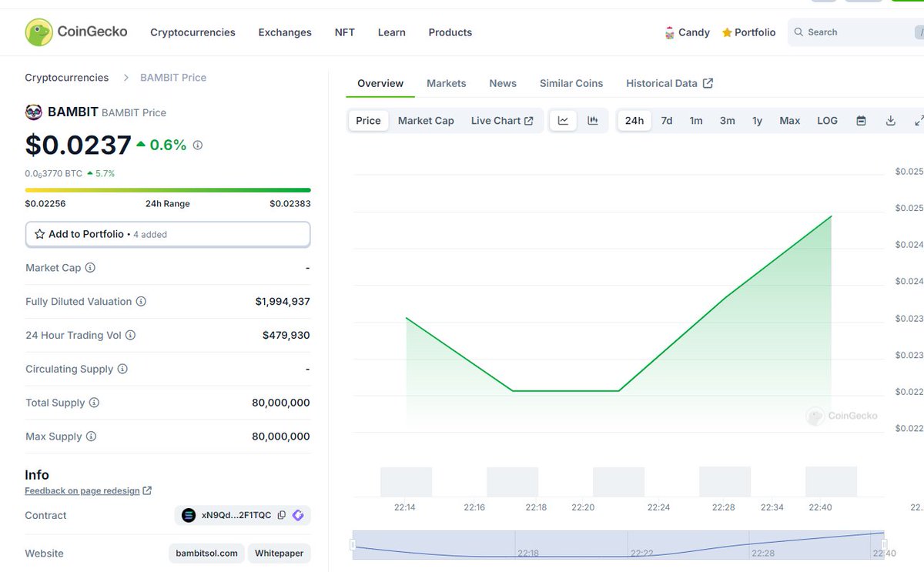Select the Max time range
This screenshot has width=924, height=572.
790,121
